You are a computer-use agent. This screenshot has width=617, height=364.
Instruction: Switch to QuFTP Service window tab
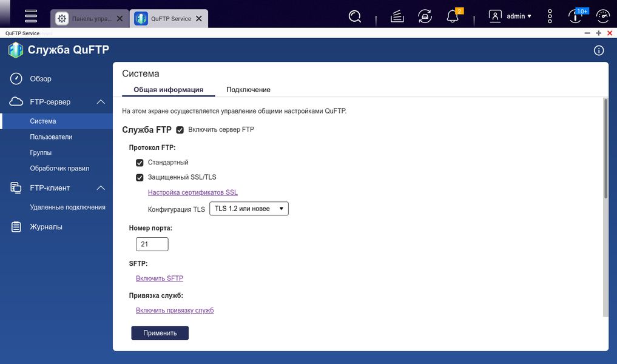point(169,18)
